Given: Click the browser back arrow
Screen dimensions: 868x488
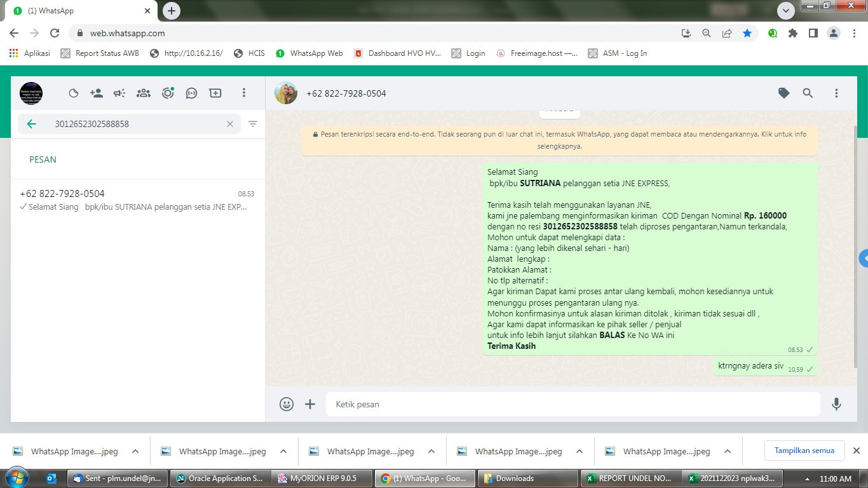Looking at the screenshot, I should point(14,33).
